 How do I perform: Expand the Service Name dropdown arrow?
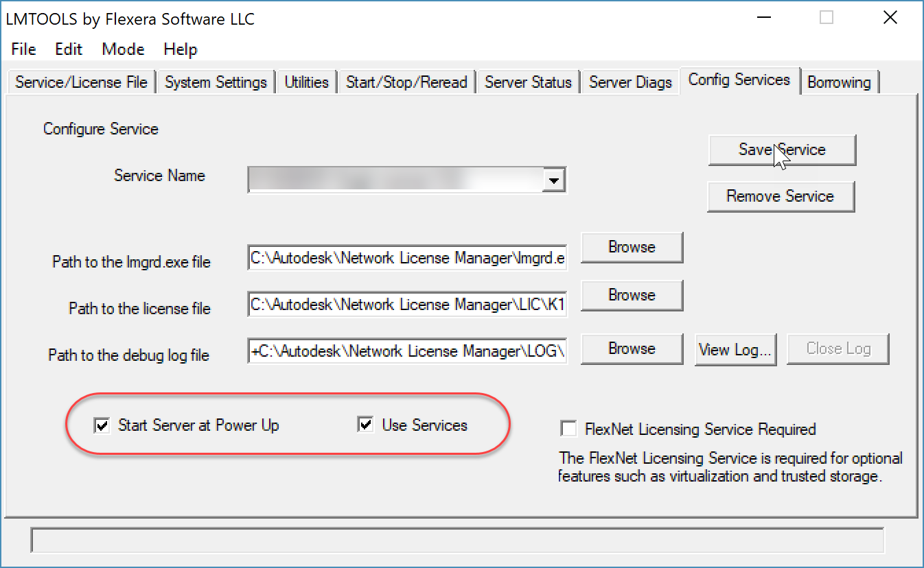tap(553, 181)
